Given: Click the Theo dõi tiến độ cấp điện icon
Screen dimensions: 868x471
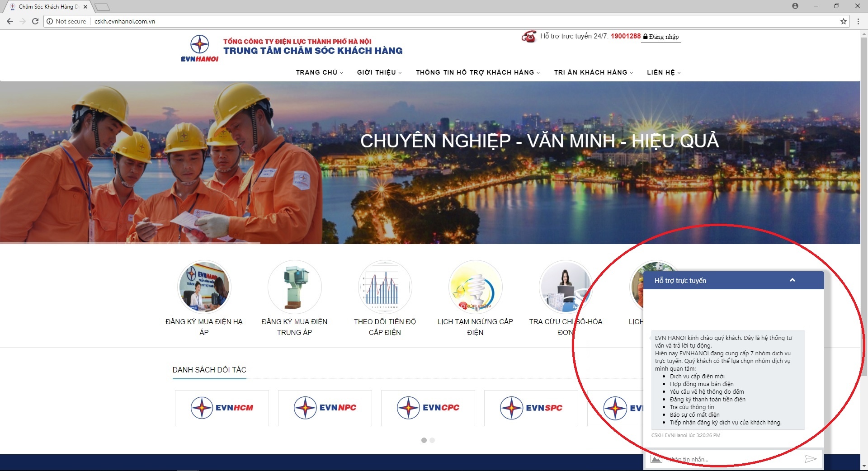Looking at the screenshot, I should 385,287.
